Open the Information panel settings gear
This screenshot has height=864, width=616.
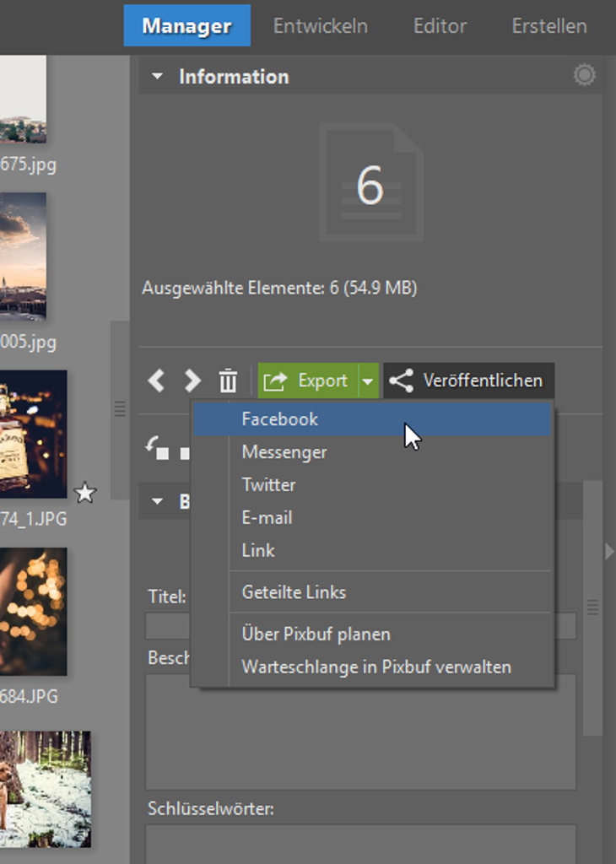pos(584,76)
